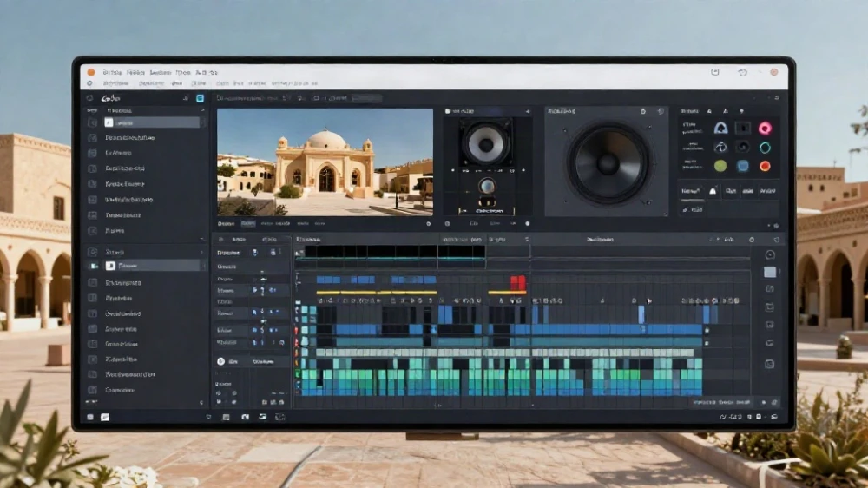Image resolution: width=868 pixels, height=488 pixels.
Task: Click the small round icon at the preview's bottom-right
Action: (x=428, y=224)
